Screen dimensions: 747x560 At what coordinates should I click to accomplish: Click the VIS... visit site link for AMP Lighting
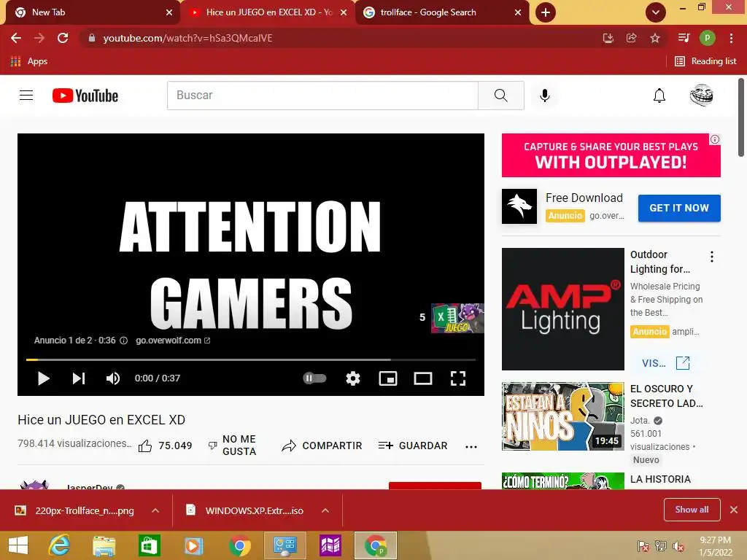coord(665,363)
